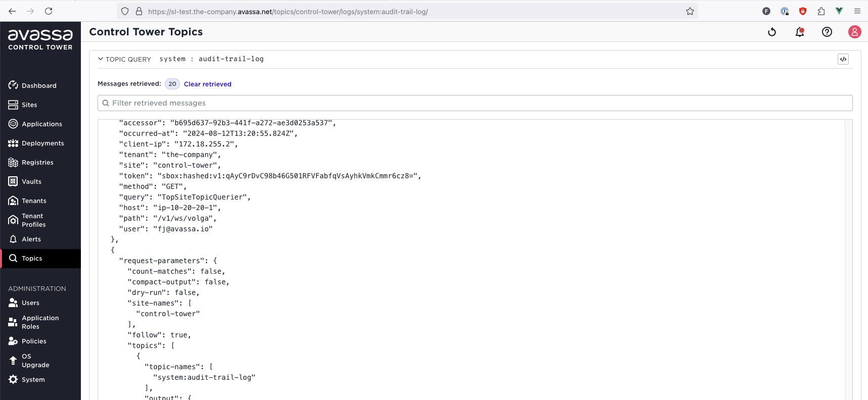
Task: Collapse the TOPIC QUERY section chevron
Action: click(x=101, y=59)
